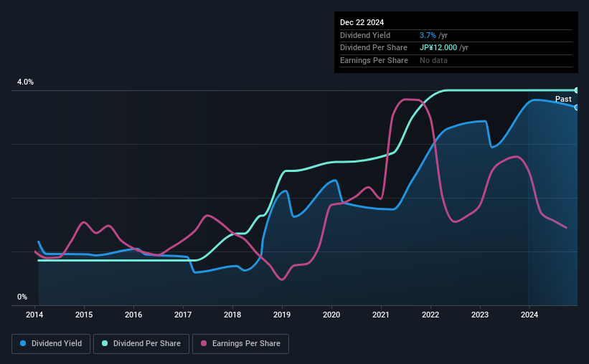Toggle the Dividend Per Share legend button
This screenshot has height=364, width=589.
pyautogui.click(x=141, y=344)
